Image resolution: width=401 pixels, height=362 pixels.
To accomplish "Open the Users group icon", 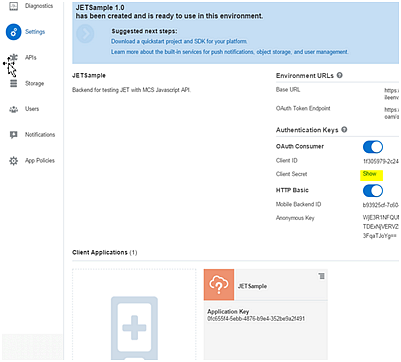I will [13, 109].
